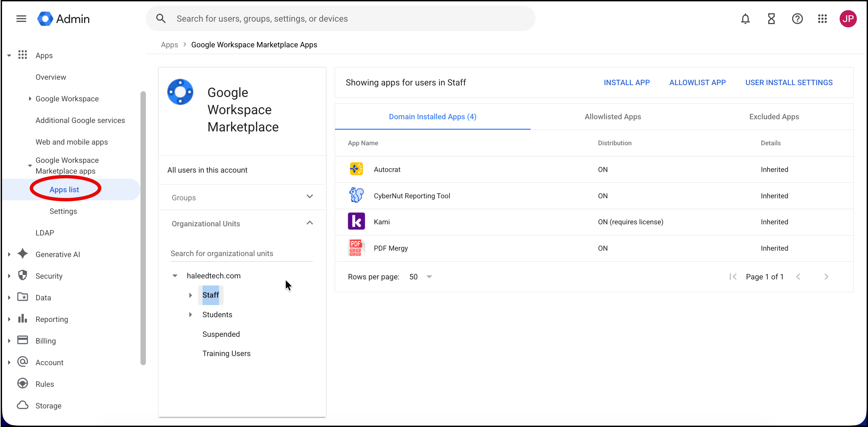868x427 pixels.
Task: Go to the previous page of results
Action: [x=798, y=277]
